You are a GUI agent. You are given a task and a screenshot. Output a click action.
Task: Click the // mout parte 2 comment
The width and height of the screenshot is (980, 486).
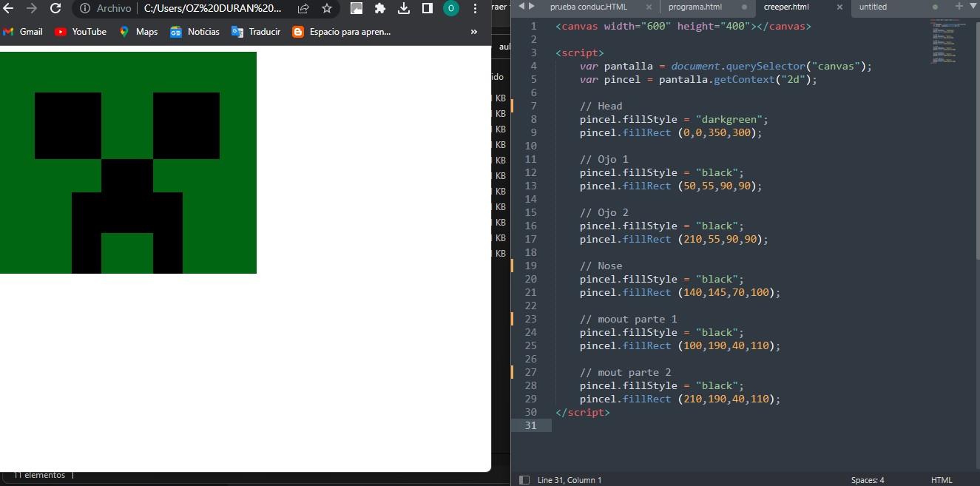click(626, 372)
